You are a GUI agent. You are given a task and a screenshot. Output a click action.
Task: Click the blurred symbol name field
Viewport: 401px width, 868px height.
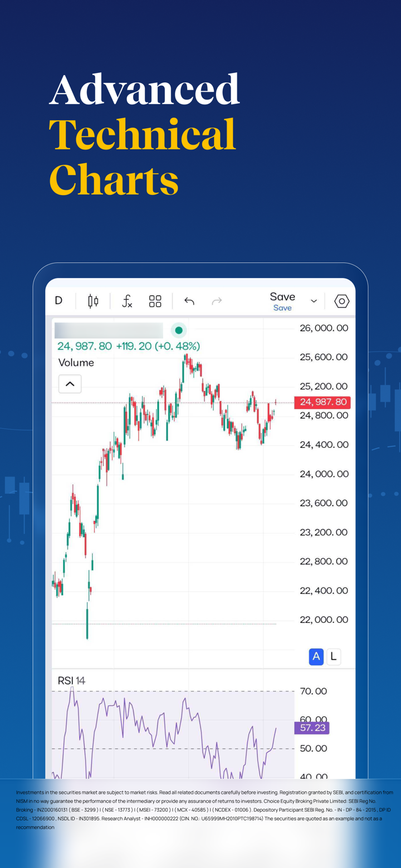pyautogui.click(x=109, y=330)
